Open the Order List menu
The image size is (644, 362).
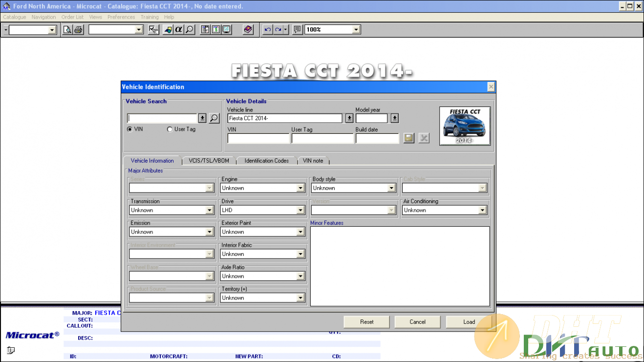tap(72, 17)
